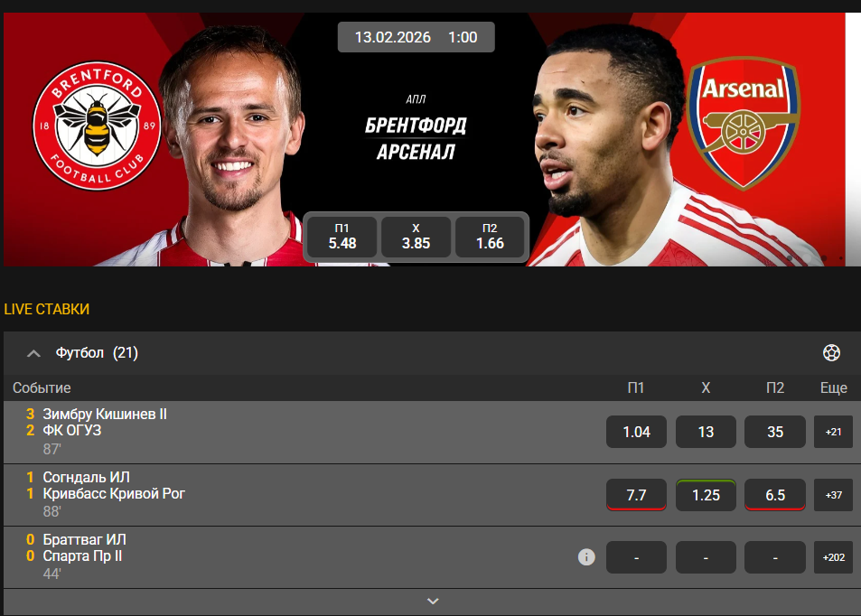861x616 pixels.
Task: Select Согндаль ИЛ win odds 7.7
Action: coord(636,495)
